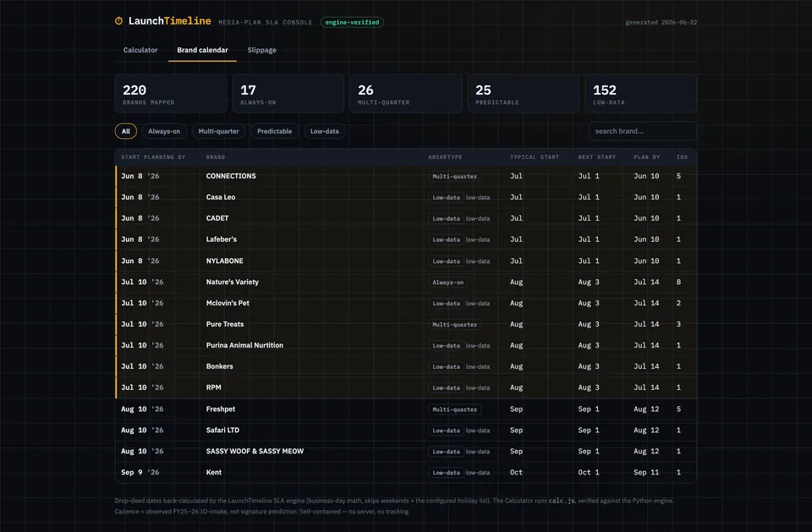812x532 pixels.
Task: Click Aug 12 plan-by date for Freshpet
Action: click(646, 409)
